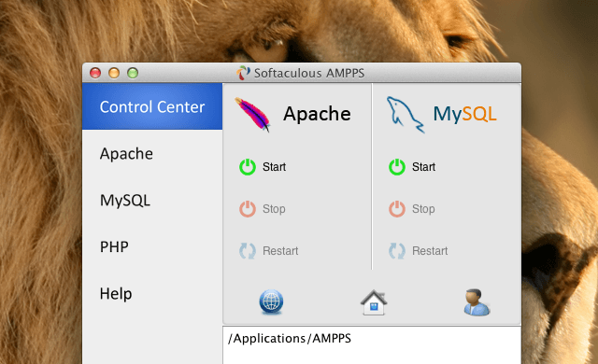Select Control Center in the sidebar
598x364 pixels.
click(x=152, y=106)
